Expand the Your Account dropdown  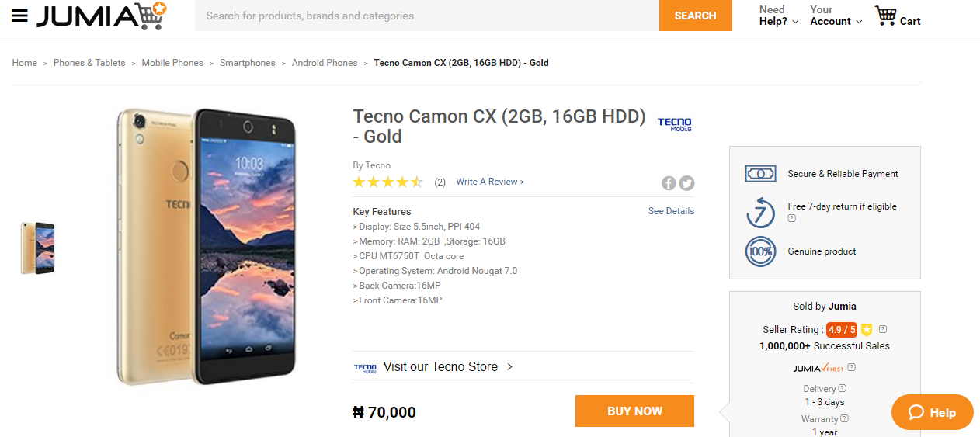[x=836, y=16]
